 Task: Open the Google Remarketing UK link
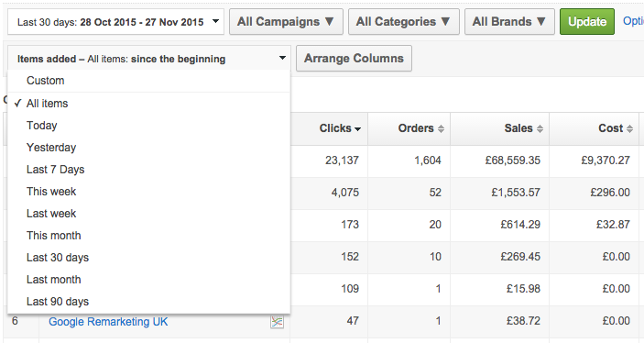108,322
